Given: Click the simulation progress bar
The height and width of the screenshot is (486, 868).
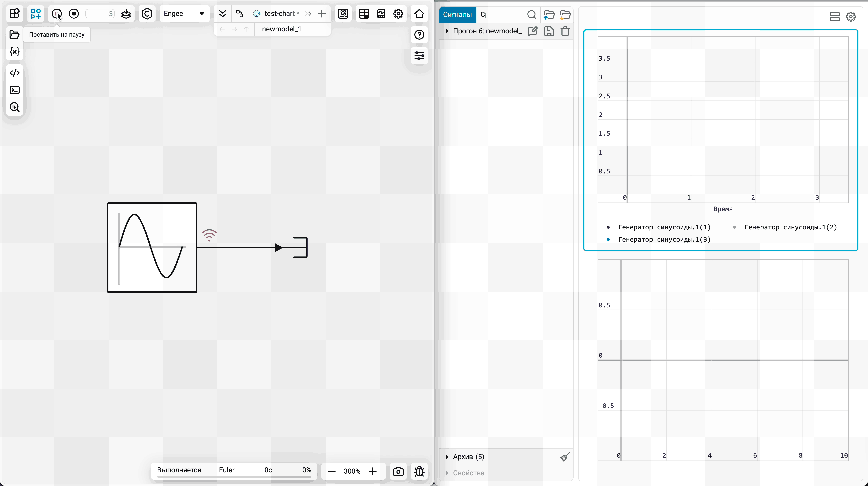Looking at the screenshot, I should pyautogui.click(x=234, y=476).
